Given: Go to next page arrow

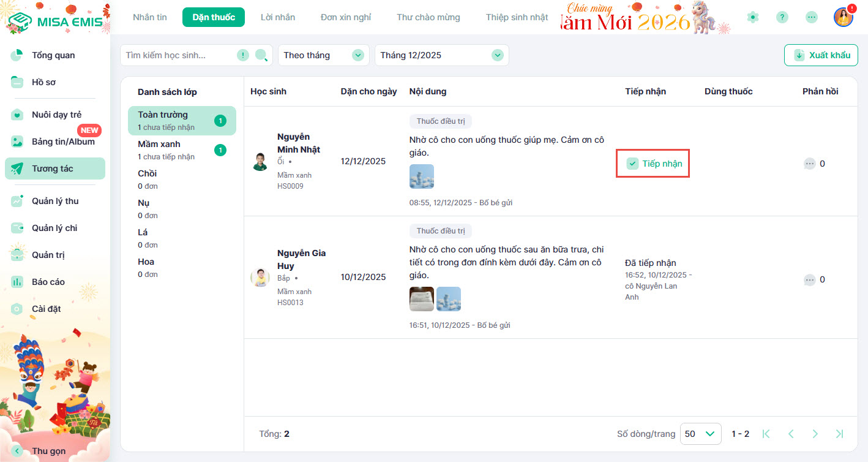Looking at the screenshot, I should pos(815,434).
